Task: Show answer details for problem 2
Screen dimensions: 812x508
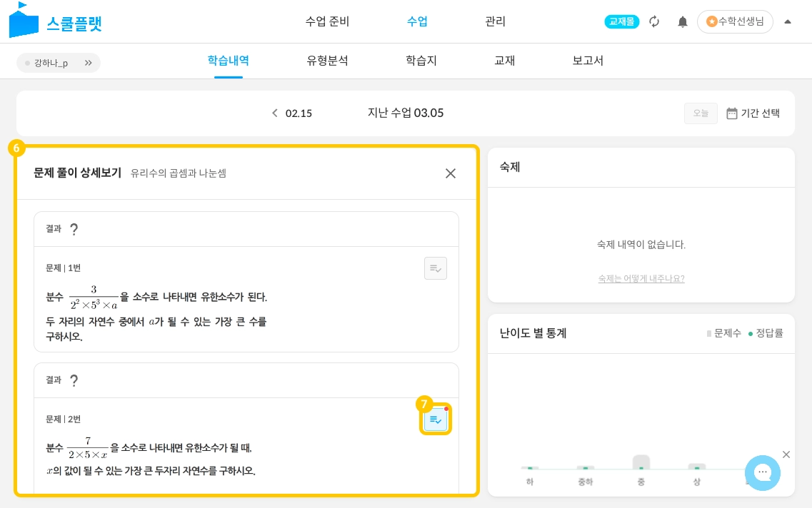Action: (x=435, y=420)
